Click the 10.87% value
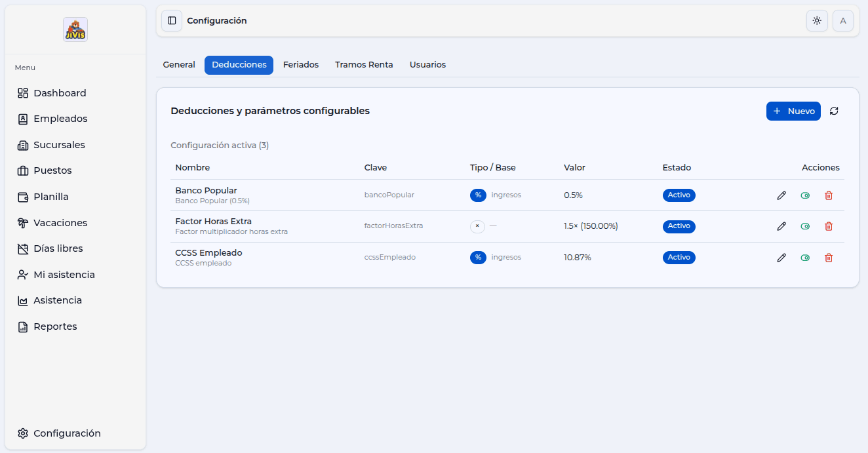868x453 pixels. point(578,258)
